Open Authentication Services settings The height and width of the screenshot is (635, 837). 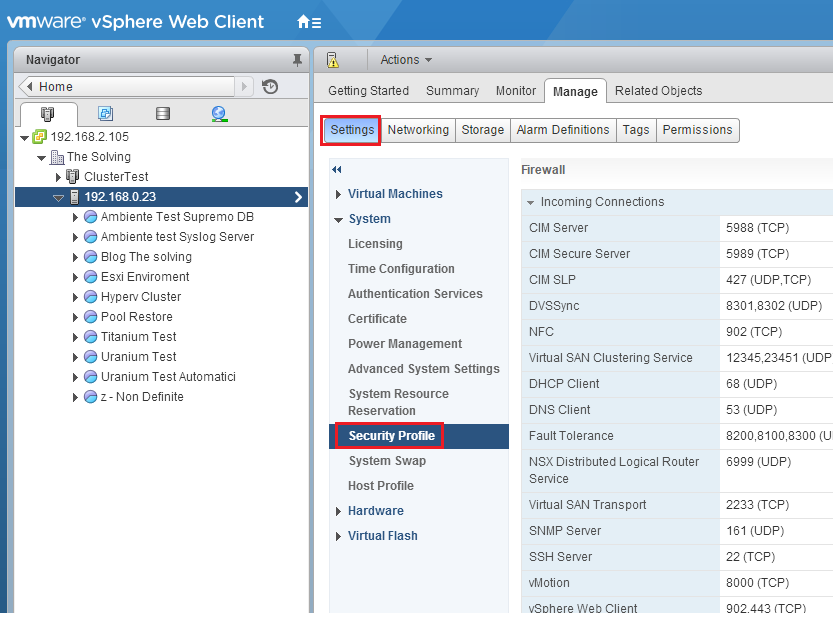tap(415, 294)
